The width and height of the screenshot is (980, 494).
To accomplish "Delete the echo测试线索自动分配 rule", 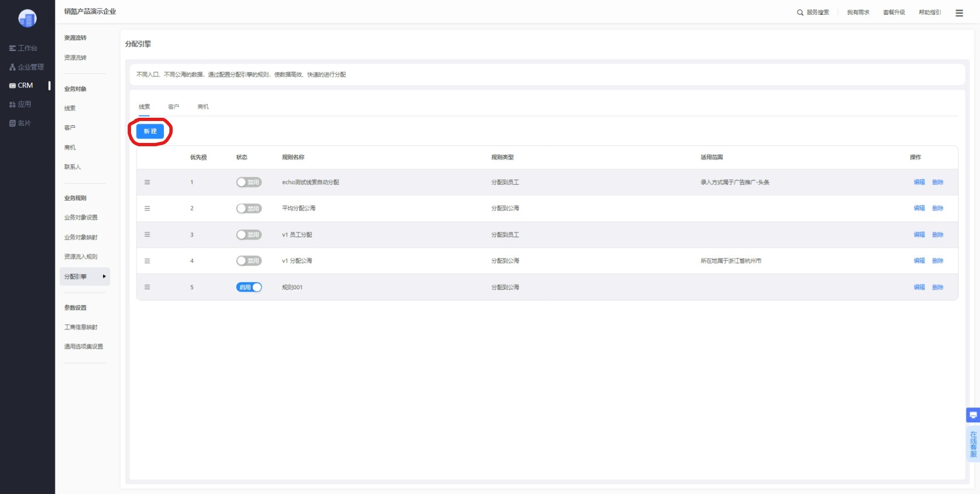I will (x=938, y=182).
